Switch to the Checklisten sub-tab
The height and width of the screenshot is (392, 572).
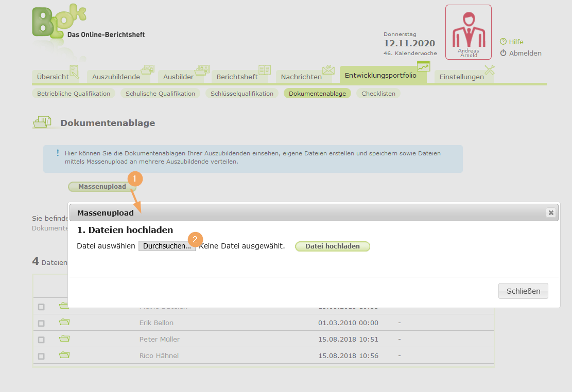378,93
